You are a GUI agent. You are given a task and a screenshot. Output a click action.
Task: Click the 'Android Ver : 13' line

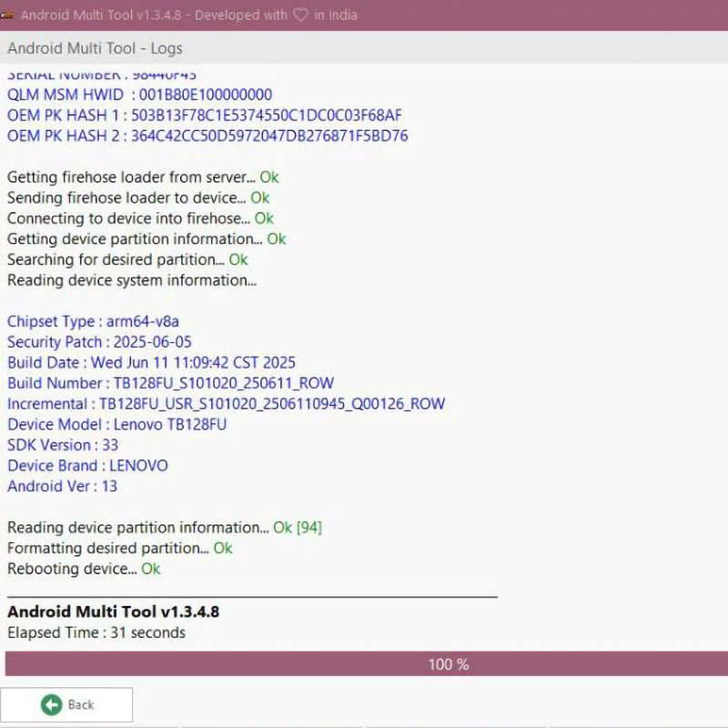pos(62,486)
